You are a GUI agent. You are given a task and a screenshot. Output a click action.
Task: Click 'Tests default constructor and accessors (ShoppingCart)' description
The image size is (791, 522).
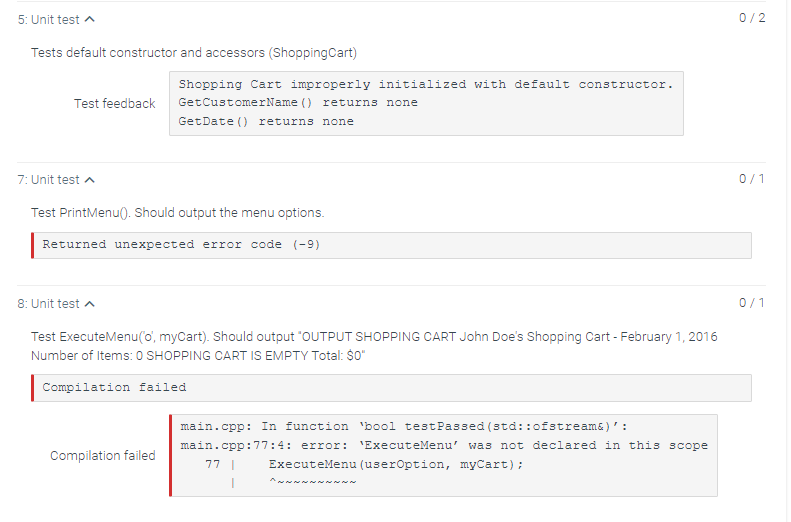(x=194, y=53)
